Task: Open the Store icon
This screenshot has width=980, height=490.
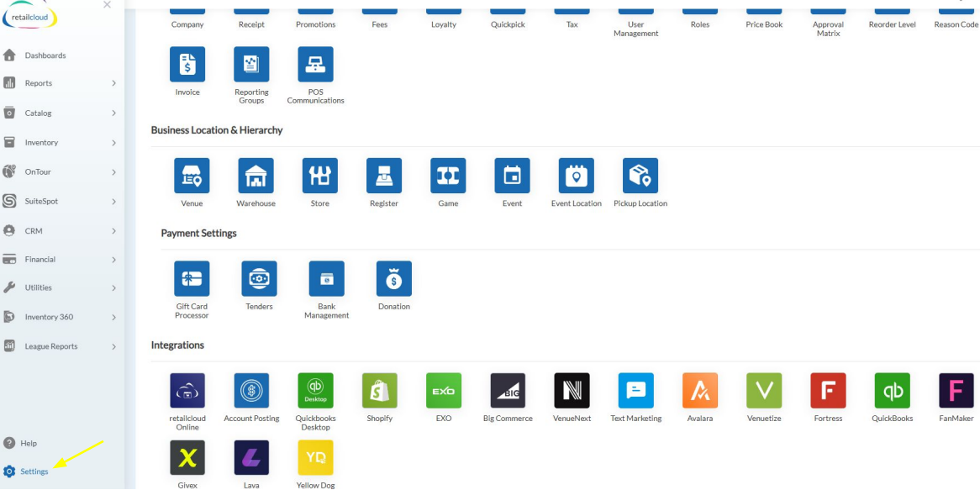Action: coord(320,176)
